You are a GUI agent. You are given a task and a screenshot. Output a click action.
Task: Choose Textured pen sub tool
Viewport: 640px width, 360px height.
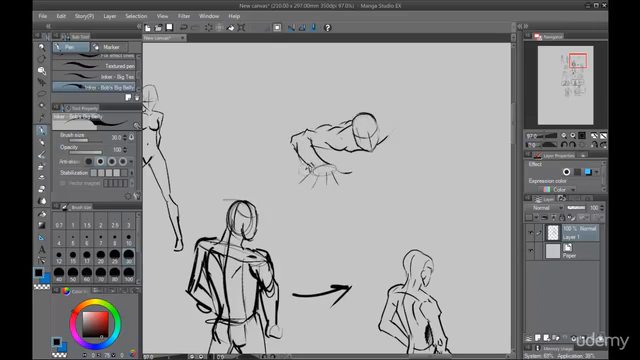[x=94, y=66]
